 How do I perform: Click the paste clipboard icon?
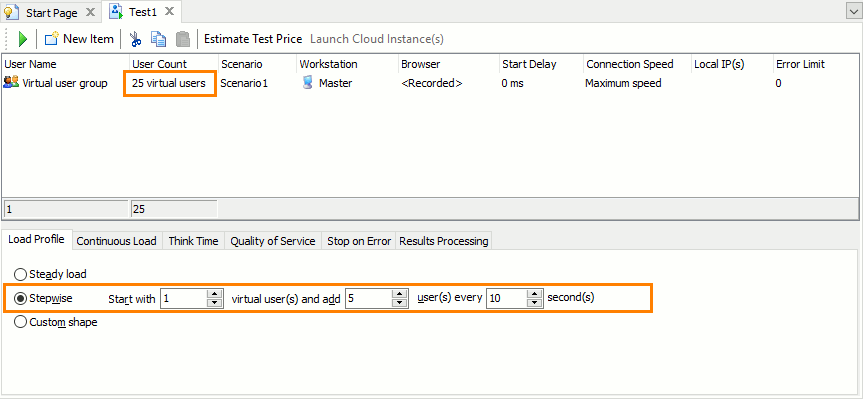coord(183,39)
